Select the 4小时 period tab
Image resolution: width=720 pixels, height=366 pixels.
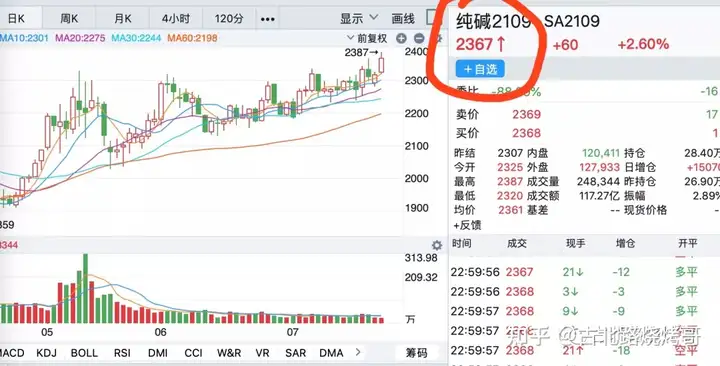coord(175,19)
